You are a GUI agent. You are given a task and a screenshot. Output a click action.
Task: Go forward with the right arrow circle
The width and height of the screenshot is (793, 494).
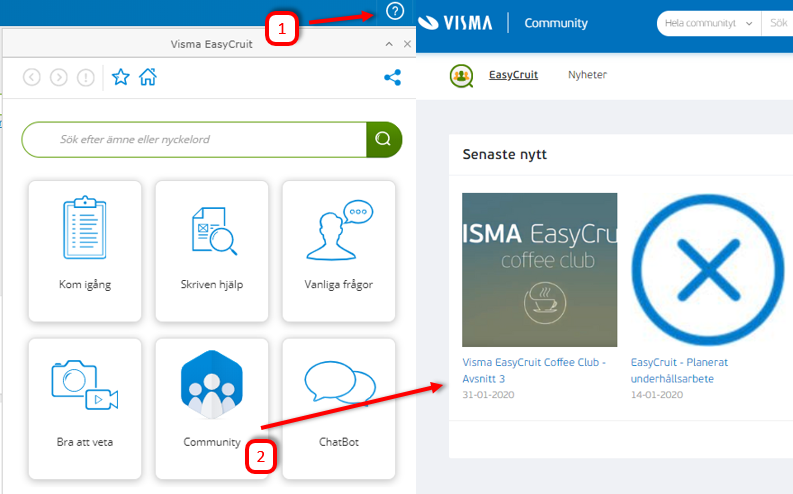[x=59, y=77]
